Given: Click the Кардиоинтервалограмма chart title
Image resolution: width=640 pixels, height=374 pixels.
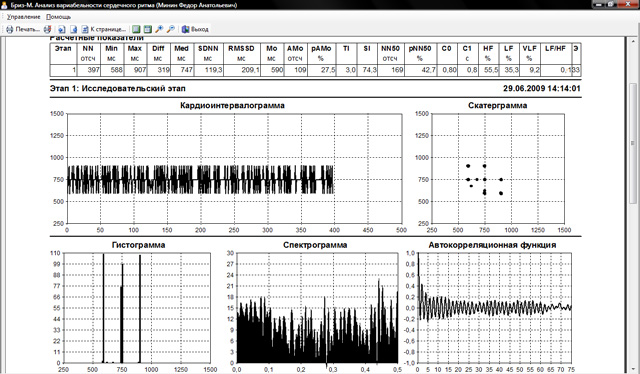Looking at the screenshot, I should point(232,105).
